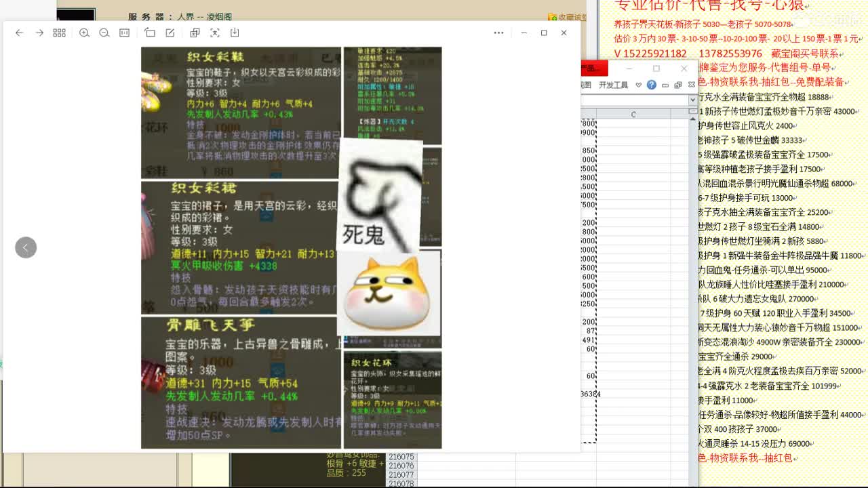Viewport: 868px width, 488px height.
Task: Click the listing ending with 230000
Action: tap(780, 342)
